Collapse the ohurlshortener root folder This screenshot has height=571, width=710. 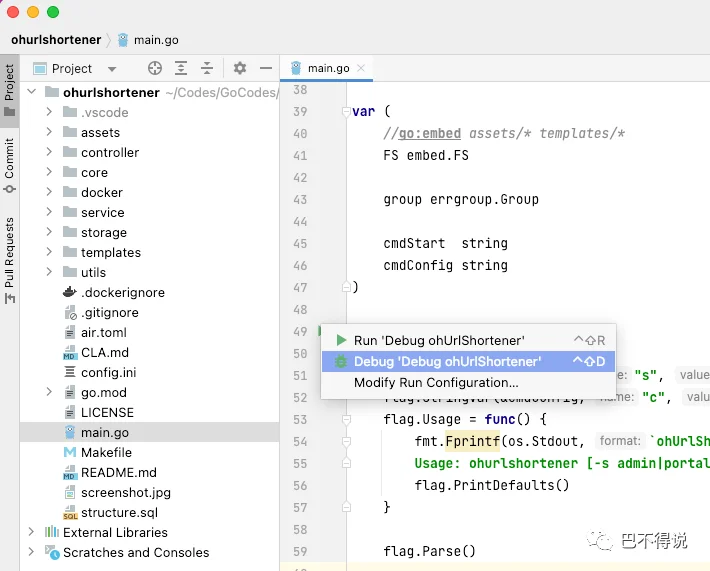tap(31, 92)
